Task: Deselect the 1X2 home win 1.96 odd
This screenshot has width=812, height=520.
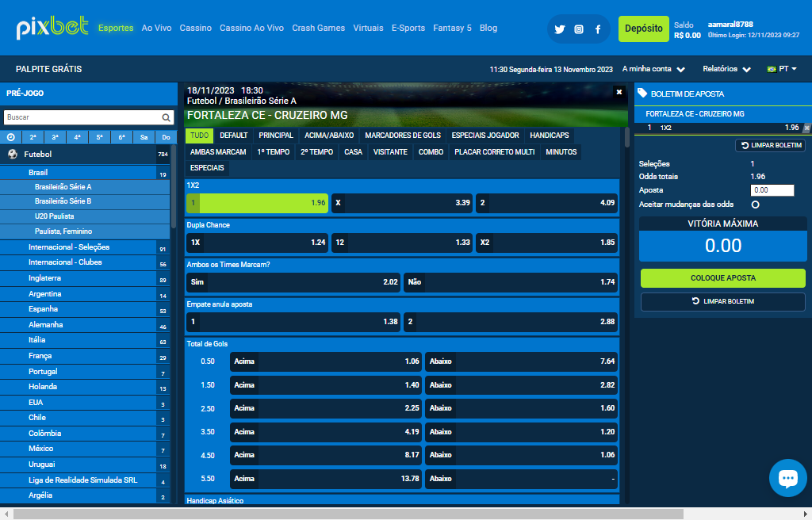Action: pyautogui.click(x=258, y=203)
